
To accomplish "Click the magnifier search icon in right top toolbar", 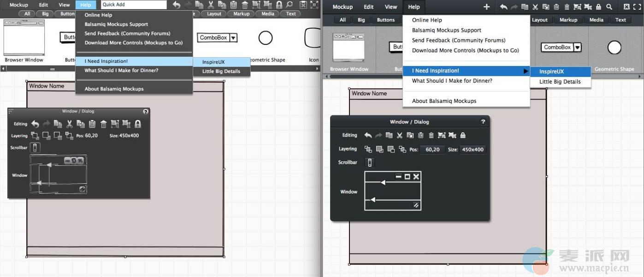I will (609, 7).
